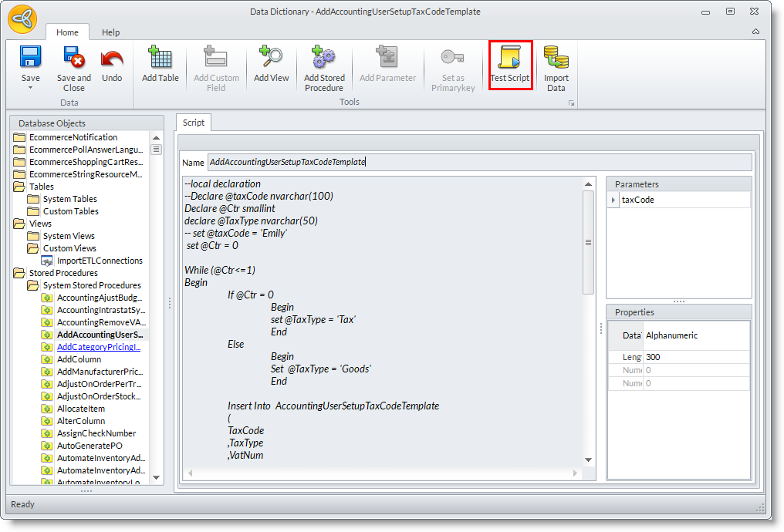The width and height of the screenshot is (784, 532).
Task: Click the Add Table icon
Action: 161,58
